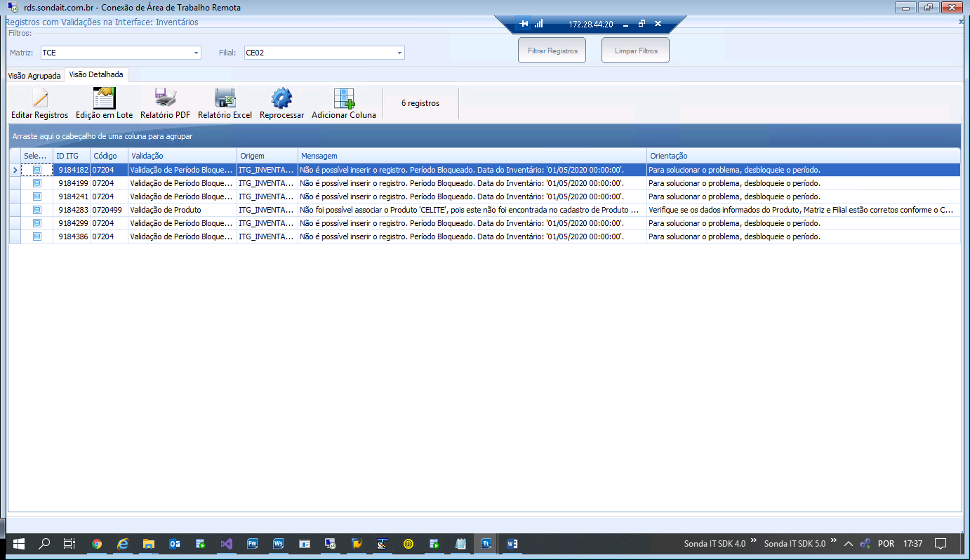Open the notification center icon
This screenshot has height=560, width=970.
point(941,543)
